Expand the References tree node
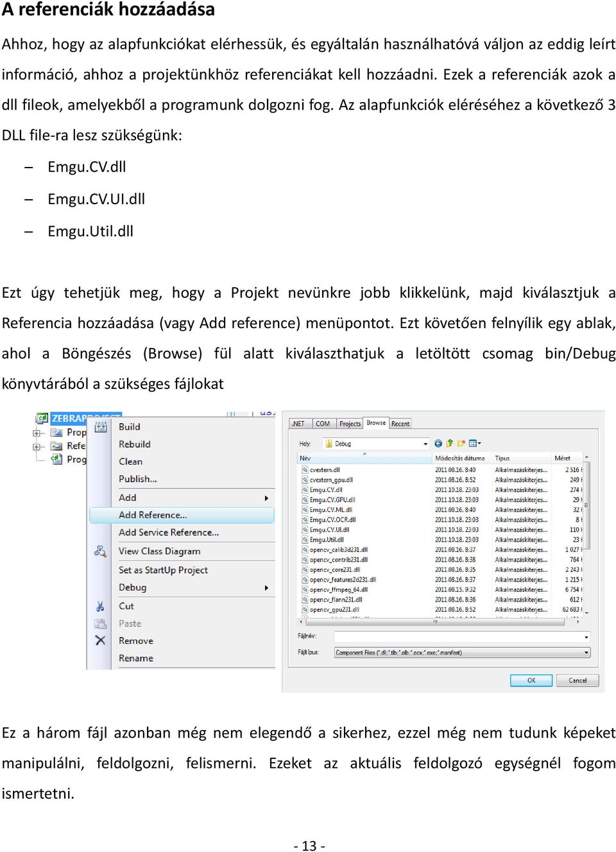 pyautogui.click(x=37, y=446)
